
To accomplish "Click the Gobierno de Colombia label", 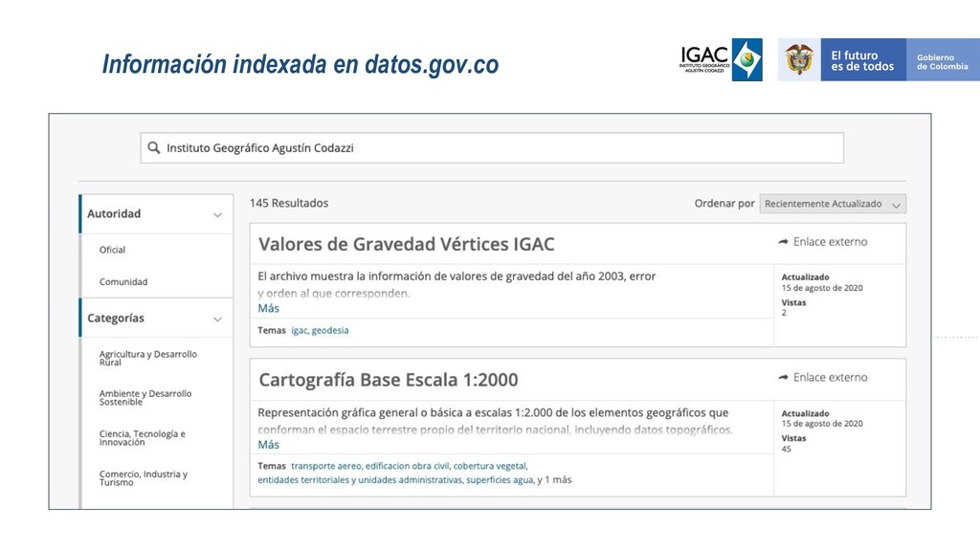I will point(943,62).
